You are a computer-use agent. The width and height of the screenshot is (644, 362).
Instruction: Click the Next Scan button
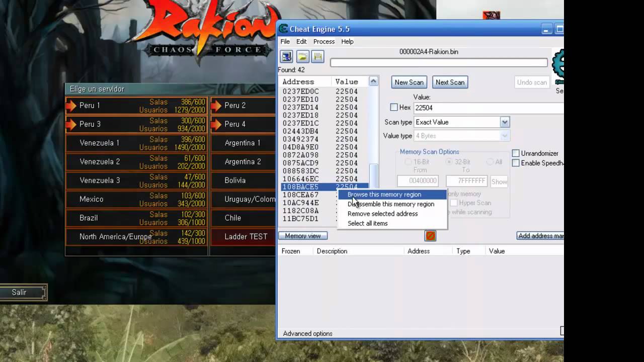pos(450,82)
